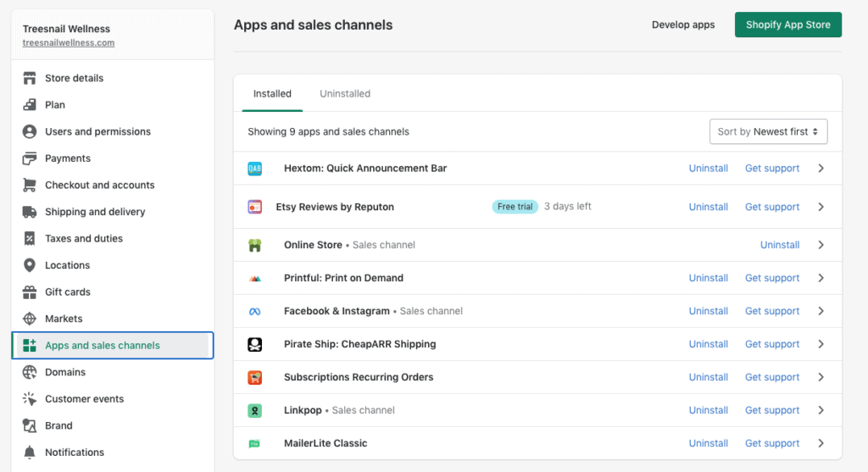Expand the Subscriptions Recurring Orders row chevron
The width and height of the screenshot is (868, 472).
tap(821, 377)
